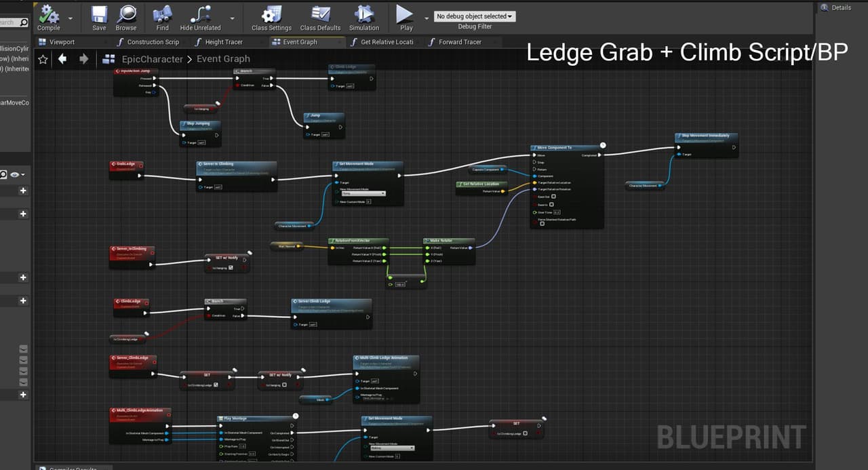Click the search magnifier in the left panel
The height and width of the screenshot is (470, 868).
24,22
